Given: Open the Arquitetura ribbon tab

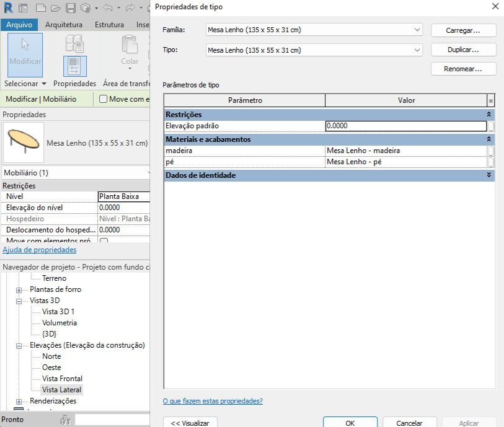Looking at the screenshot, I should (x=64, y=25).
